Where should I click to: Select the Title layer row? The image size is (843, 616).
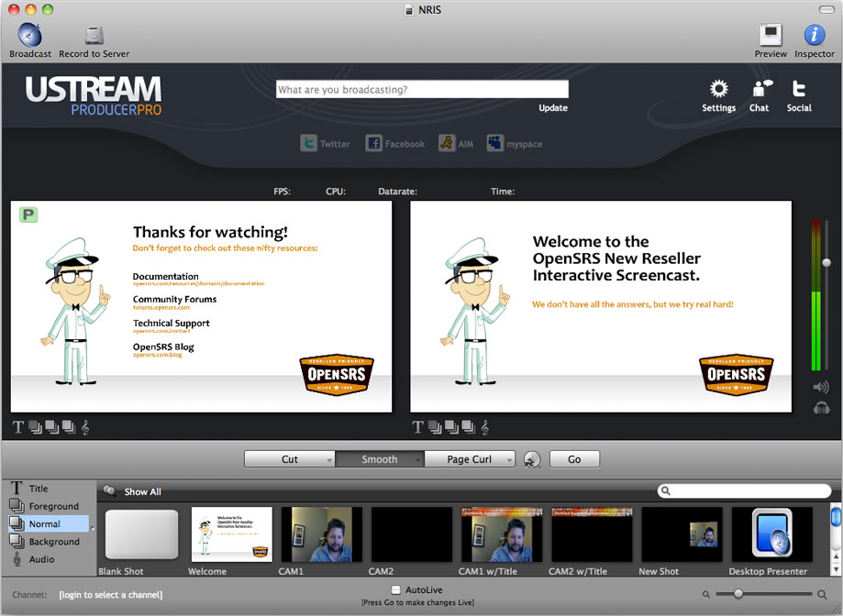point(49,489)
